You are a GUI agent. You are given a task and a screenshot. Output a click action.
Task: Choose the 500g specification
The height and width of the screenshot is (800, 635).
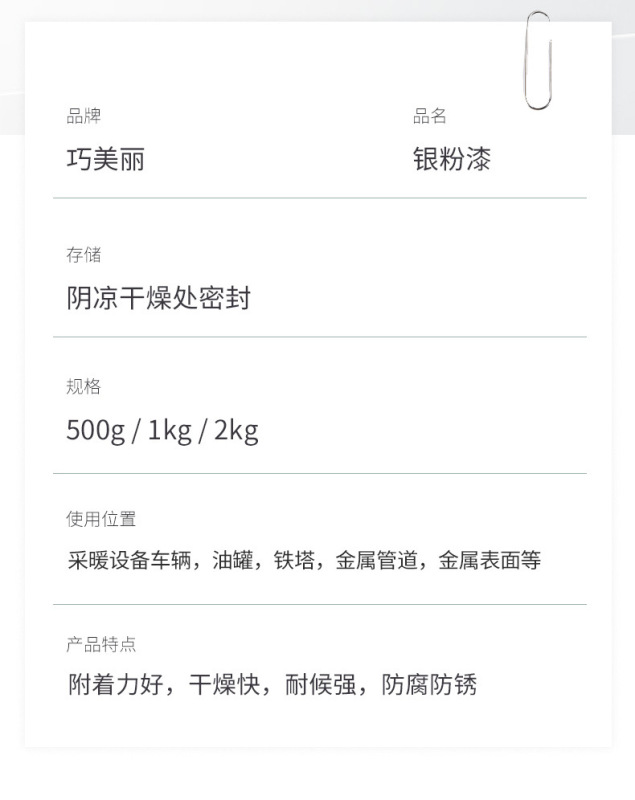point(95,431)
